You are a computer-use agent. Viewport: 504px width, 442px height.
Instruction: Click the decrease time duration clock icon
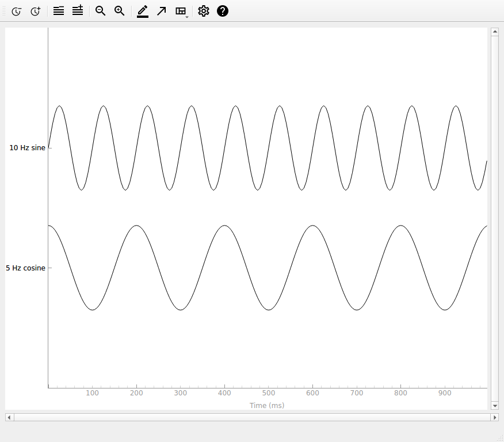(16, 12)
